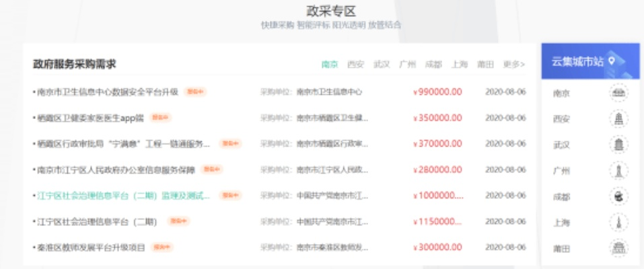Click the orange badge on 监理及测试 row
644x269 pixels.
pyautogui.click(x=230, y=196)
